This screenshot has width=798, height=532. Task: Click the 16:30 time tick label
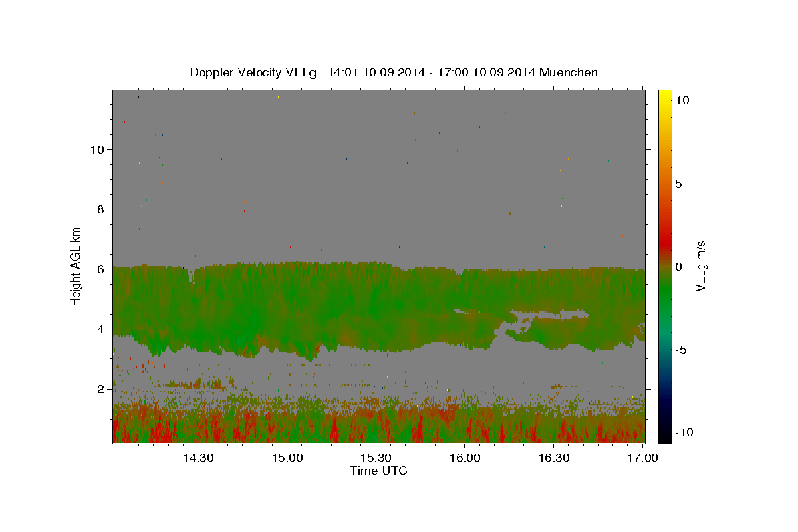coord(554,458)
